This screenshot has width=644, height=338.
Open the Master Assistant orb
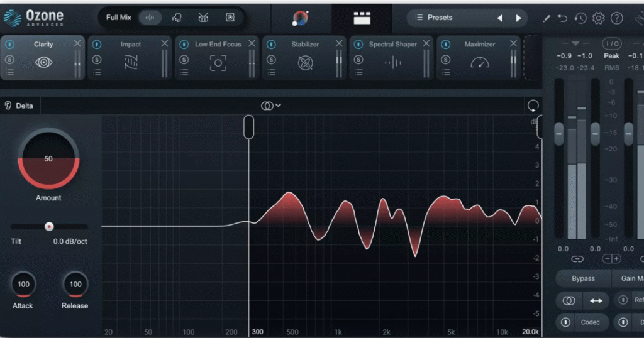pyautogui.click(x=300, y=18)
